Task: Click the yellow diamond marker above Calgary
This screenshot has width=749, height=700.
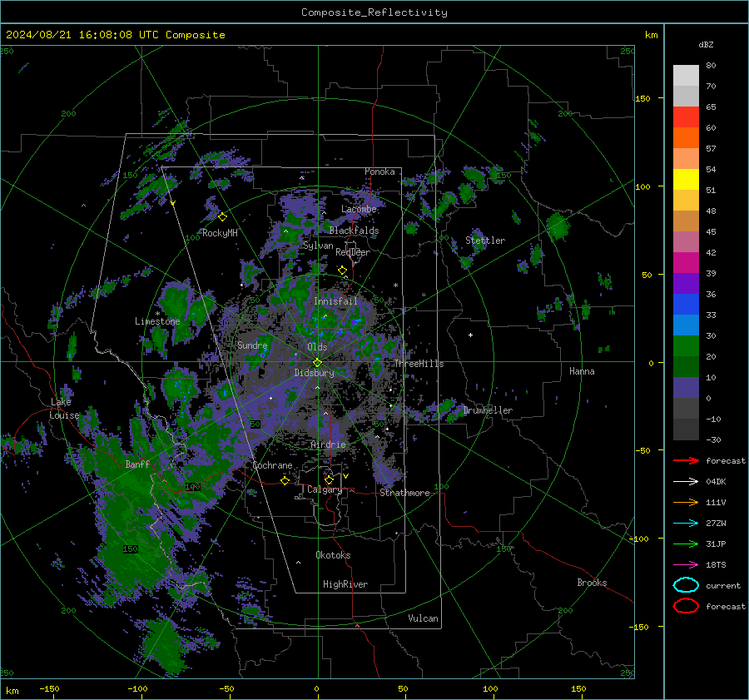Action: pos(329,479)
